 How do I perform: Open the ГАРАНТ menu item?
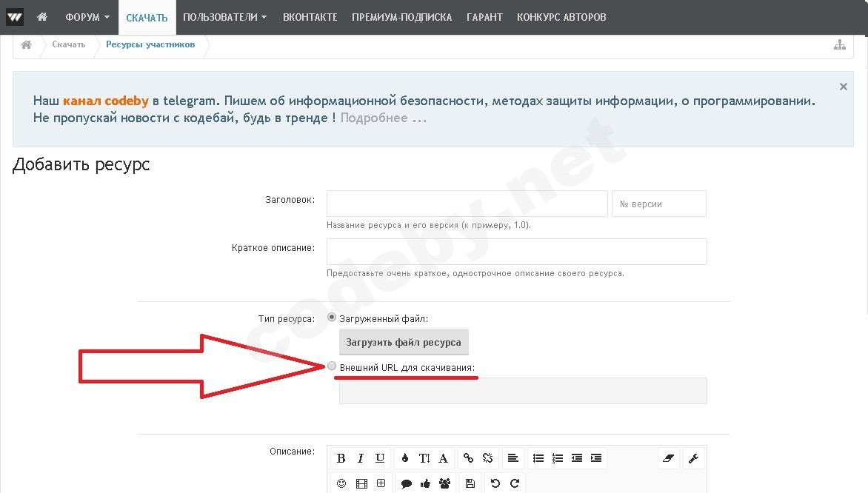tap(484, 17)
